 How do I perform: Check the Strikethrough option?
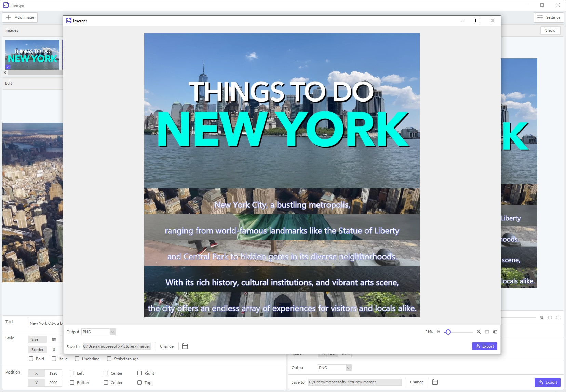(109, 359)
